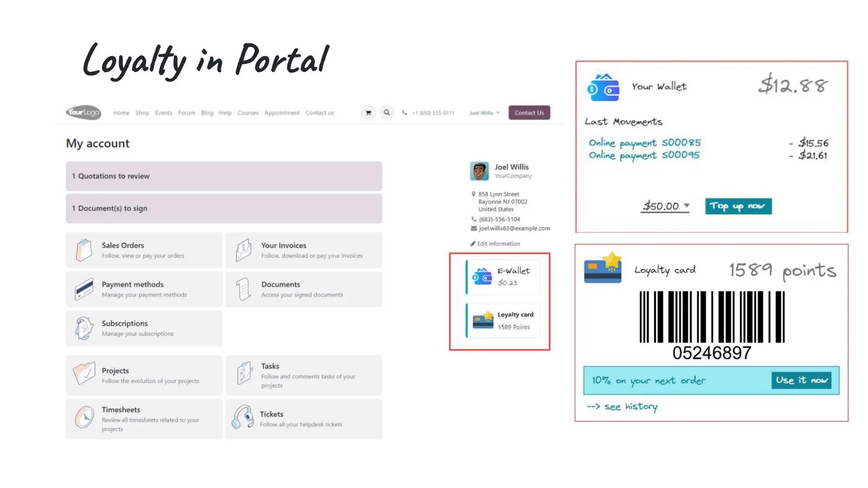Click the search magnifier icon

pos(387,113)
